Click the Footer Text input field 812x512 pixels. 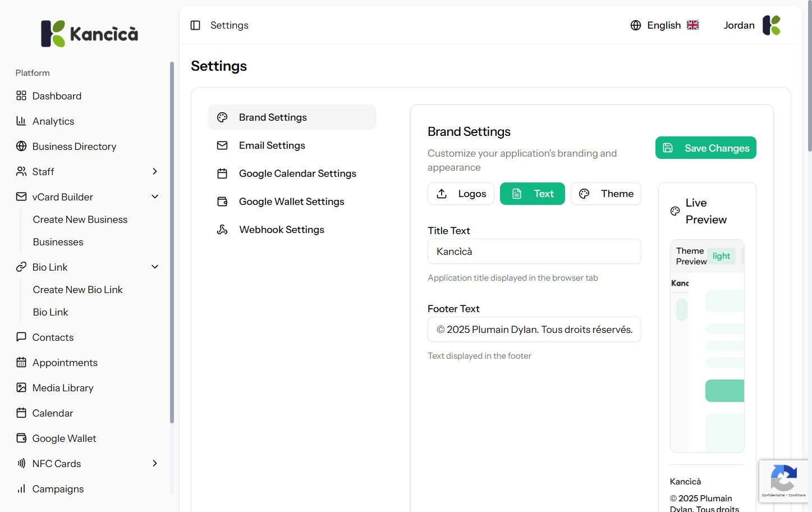tap(534, 330)
